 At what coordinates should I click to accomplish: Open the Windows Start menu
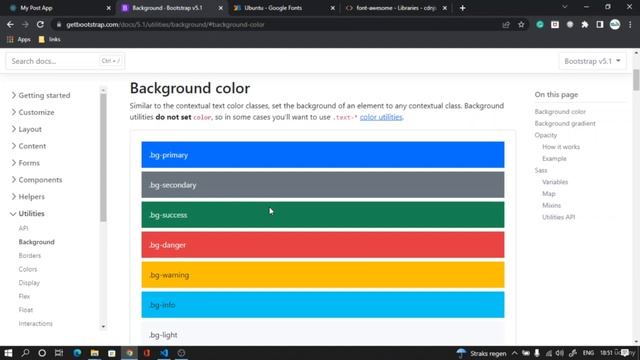(8, 353)
